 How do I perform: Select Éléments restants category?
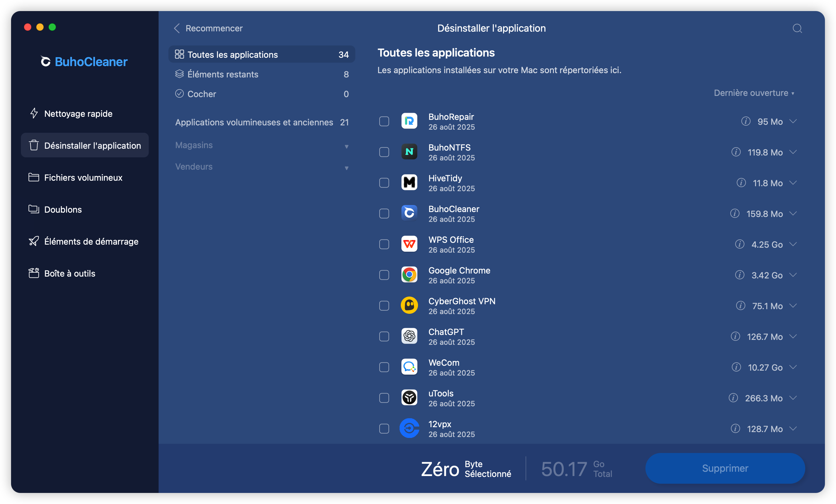coord(262,74)
